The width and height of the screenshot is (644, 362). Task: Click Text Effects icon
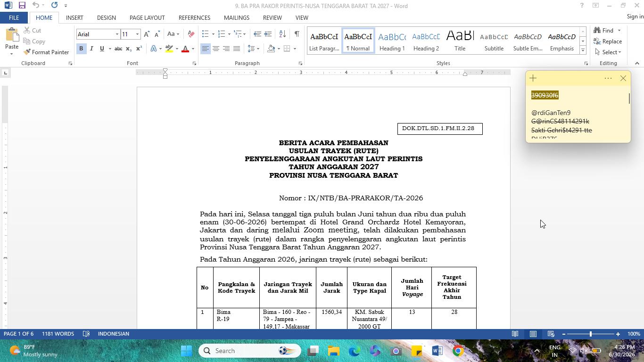[x=154, y=49]
